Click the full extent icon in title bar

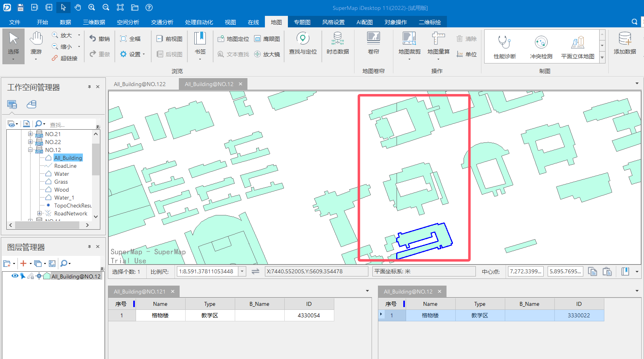[x=120, y=8]
